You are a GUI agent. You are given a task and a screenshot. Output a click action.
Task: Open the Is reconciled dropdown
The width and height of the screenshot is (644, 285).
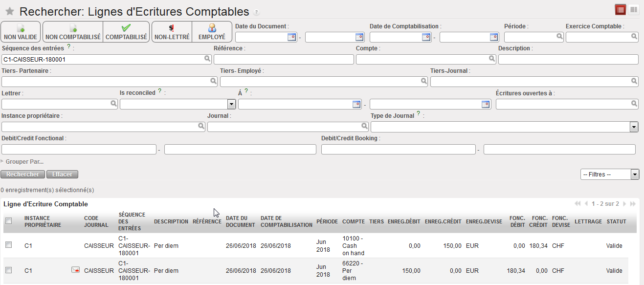pos(231,104)
